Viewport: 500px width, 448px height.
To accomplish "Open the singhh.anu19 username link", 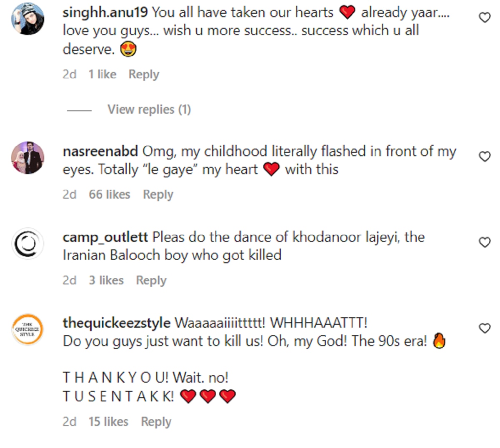I will tap(105, 12).
